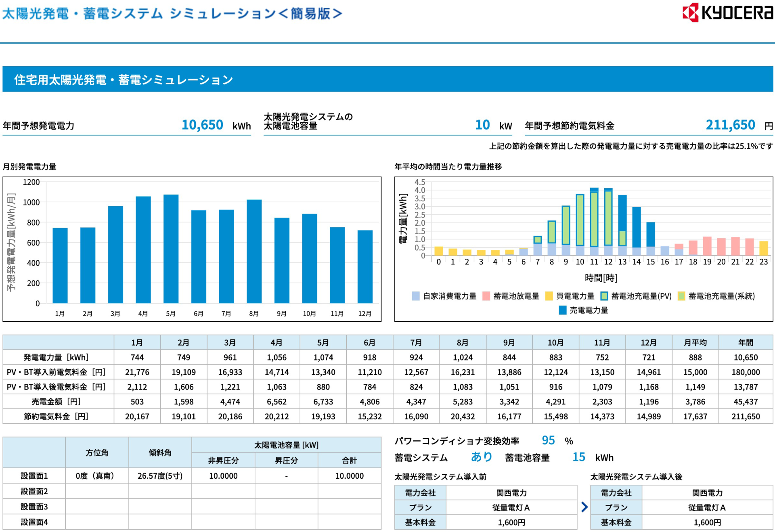
Task: Click the 太陽電池容量 [kW] table header
Action: click(x=287, y=445)
